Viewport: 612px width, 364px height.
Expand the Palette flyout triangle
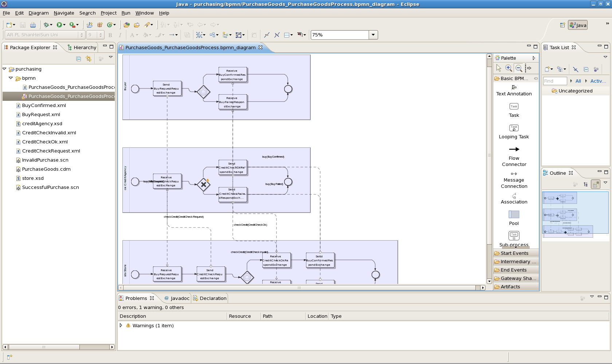coord(534,58)
